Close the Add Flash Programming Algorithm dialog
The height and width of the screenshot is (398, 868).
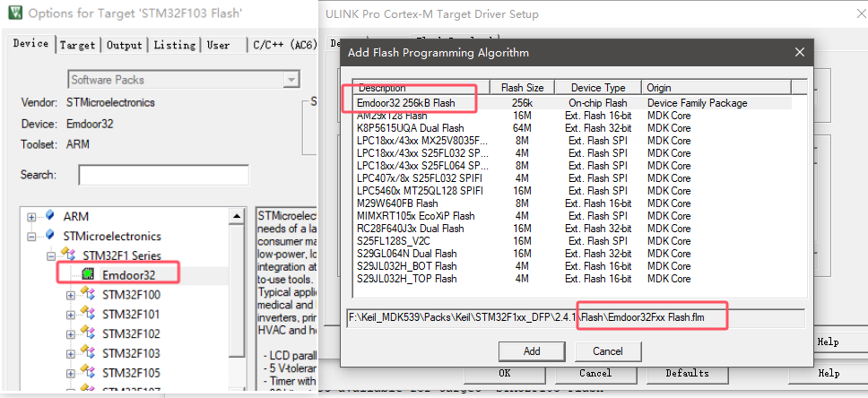point(800,53)
